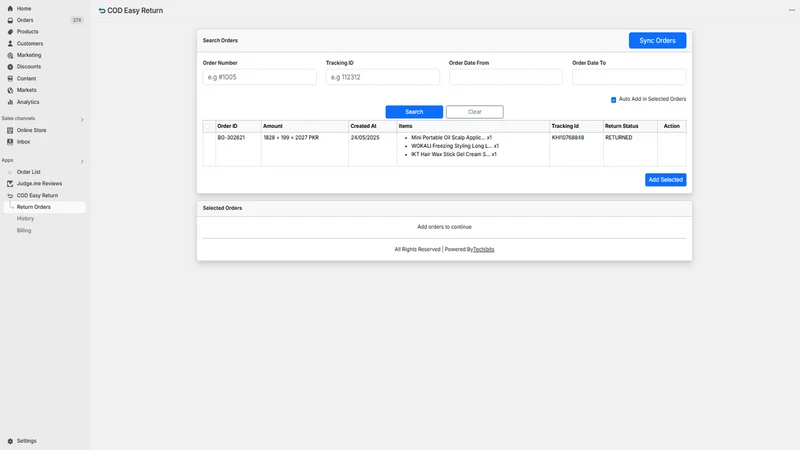The width and height of the screenshot is (800, 450).
Task: Click the Action column header
Action: tap(671, 126)
